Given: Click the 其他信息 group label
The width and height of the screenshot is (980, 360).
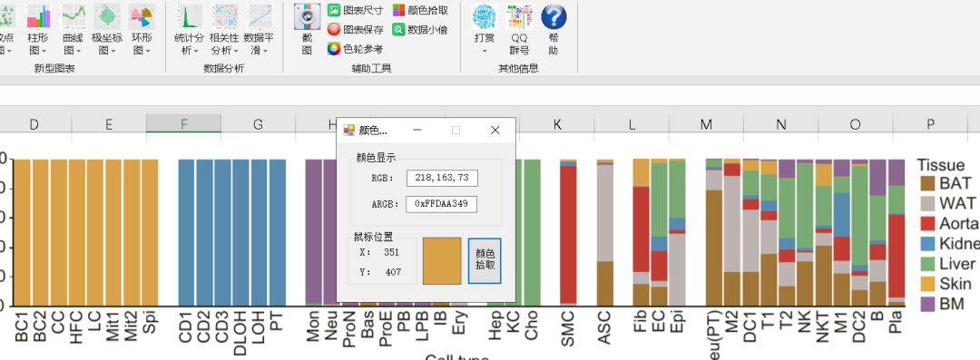Looking at the screenshot, I should tap(519, 68).
